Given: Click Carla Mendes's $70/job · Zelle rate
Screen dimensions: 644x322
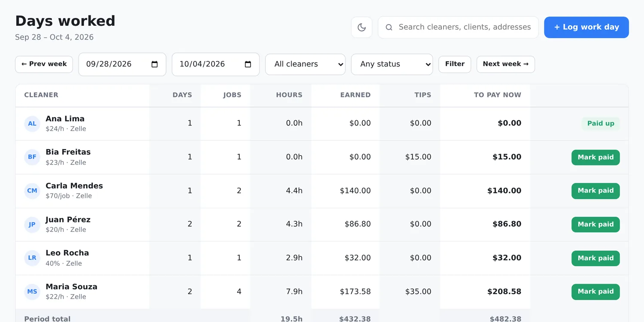Looking at the screenshot, I should pyautogui.click(x=69, y=196).
